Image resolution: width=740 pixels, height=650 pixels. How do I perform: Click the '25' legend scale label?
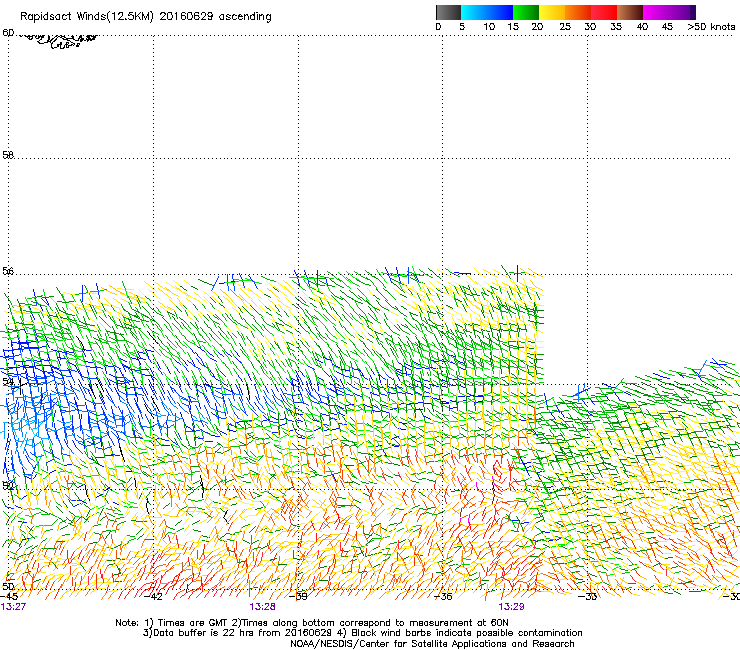coord(565,27)
